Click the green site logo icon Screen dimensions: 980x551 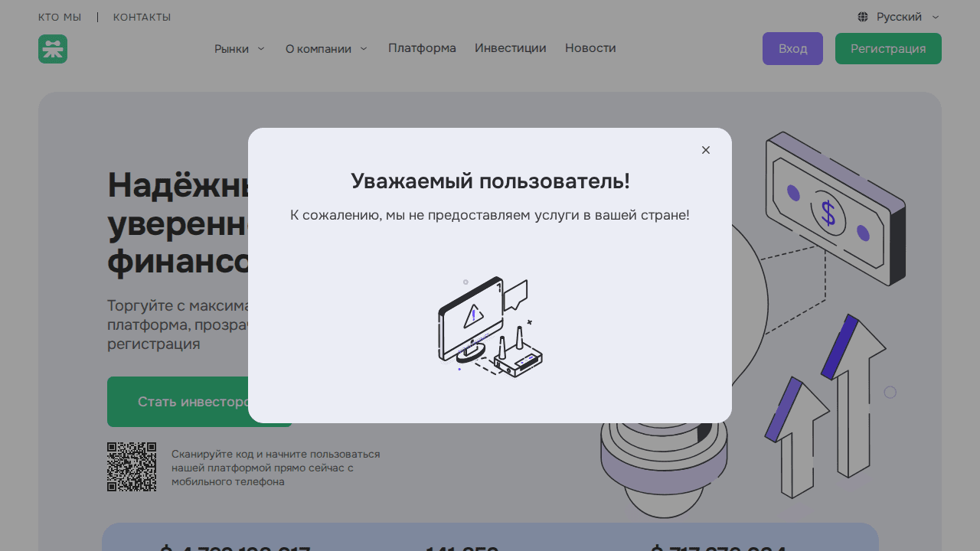53,49
